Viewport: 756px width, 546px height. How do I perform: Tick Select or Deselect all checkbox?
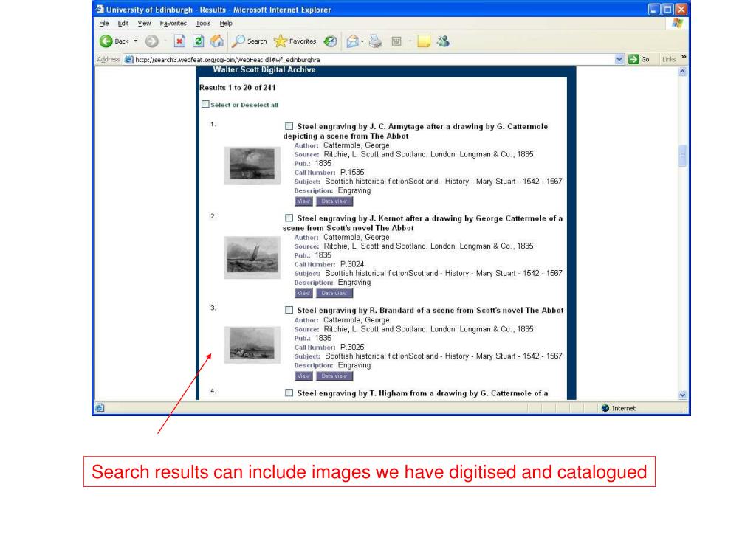pyautogui.click(x=205, y=104)
